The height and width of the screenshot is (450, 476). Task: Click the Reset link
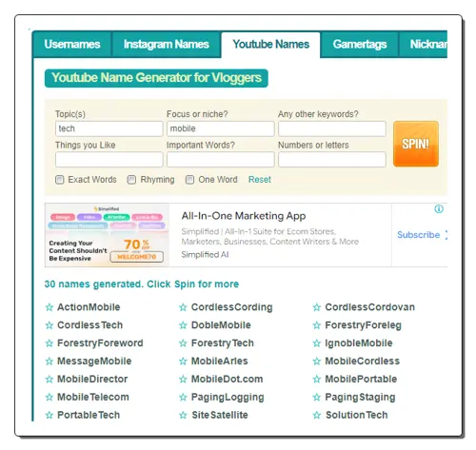click(260, 180)
